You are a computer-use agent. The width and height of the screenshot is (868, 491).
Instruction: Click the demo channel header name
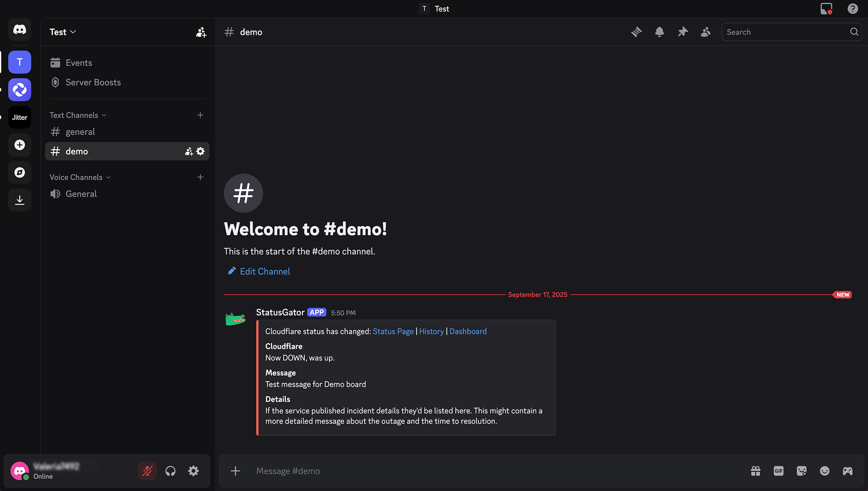(x=251, y=32)
